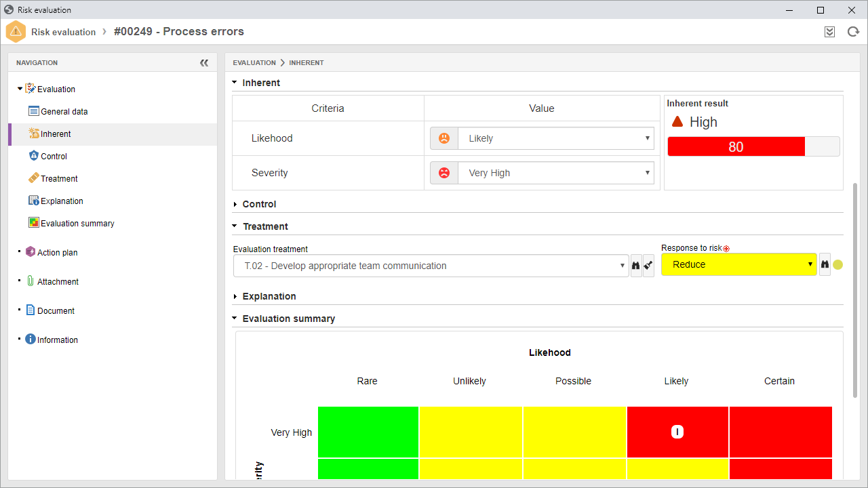Screen dimensions: 868x488
Task: Click the vertical scrollbar of the content pane
Action: 854,290
